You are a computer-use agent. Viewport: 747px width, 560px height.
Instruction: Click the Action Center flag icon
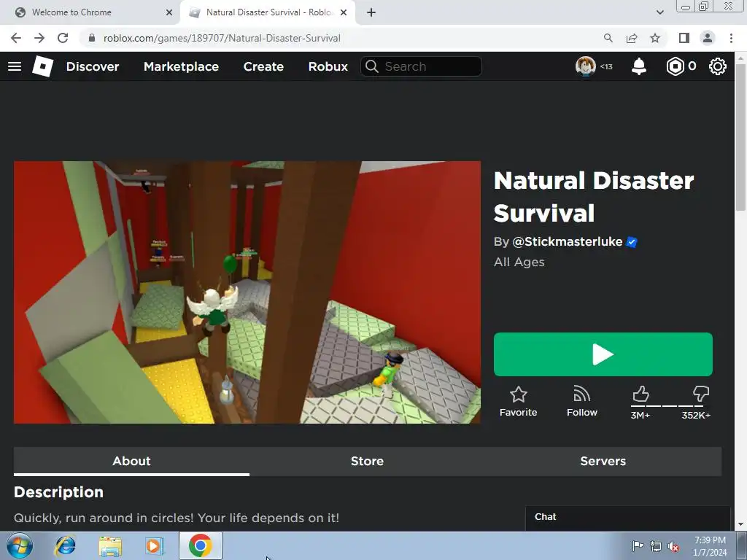coord(637,546)
